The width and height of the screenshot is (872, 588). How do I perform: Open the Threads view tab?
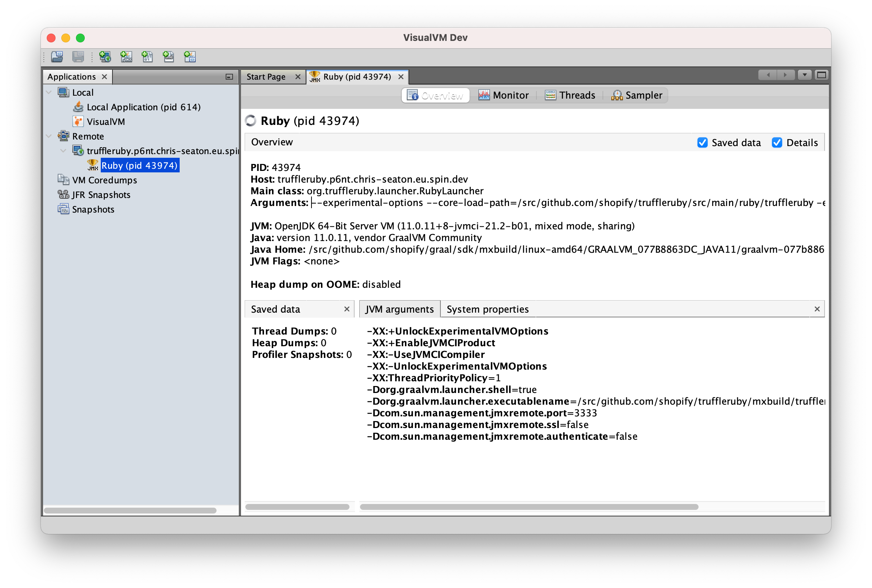pyautogui.click(x=570, y=95)
